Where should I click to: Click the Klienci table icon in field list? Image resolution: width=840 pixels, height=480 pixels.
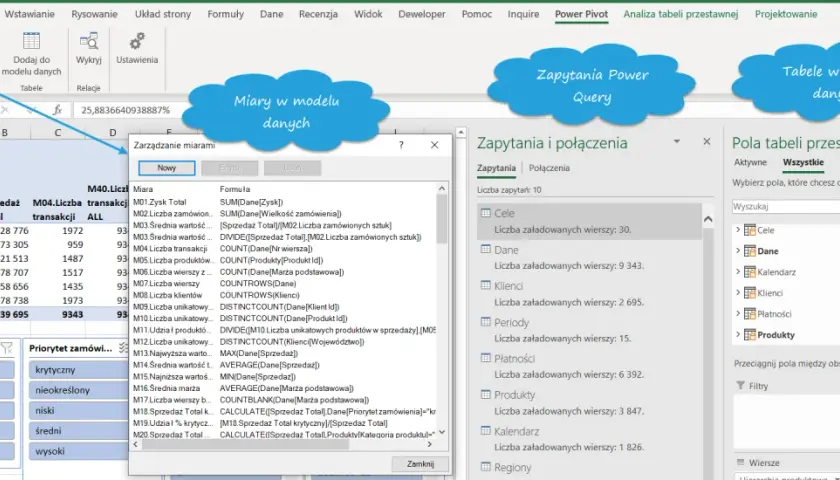point(749,293)
